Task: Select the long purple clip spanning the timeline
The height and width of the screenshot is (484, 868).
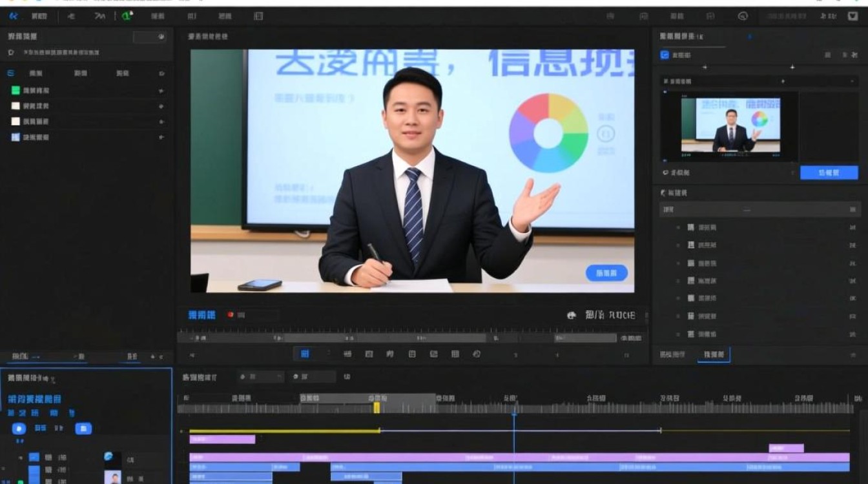Action: [519, 457]
